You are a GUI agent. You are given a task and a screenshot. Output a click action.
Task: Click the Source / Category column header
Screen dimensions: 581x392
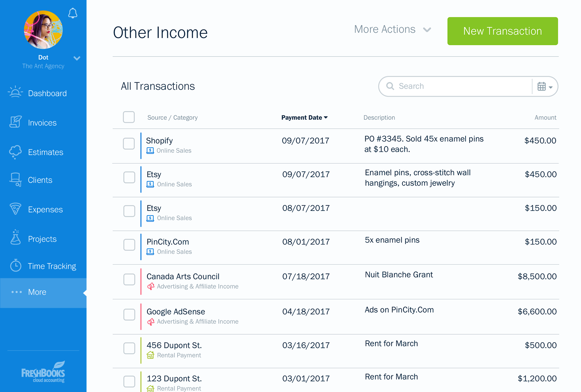[173, 118]
